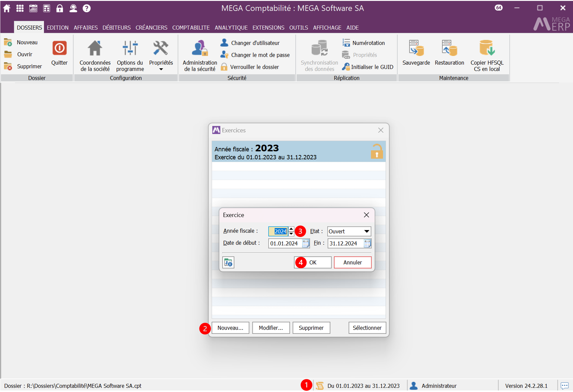
Task: Open the COMPTABILITE menu tab
Action: click(191, 27)
